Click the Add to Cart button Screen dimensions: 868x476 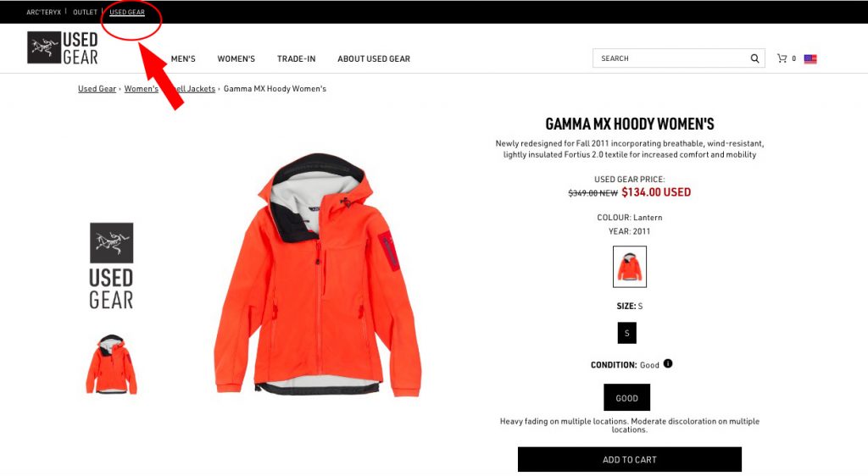[x=630, y=459]
